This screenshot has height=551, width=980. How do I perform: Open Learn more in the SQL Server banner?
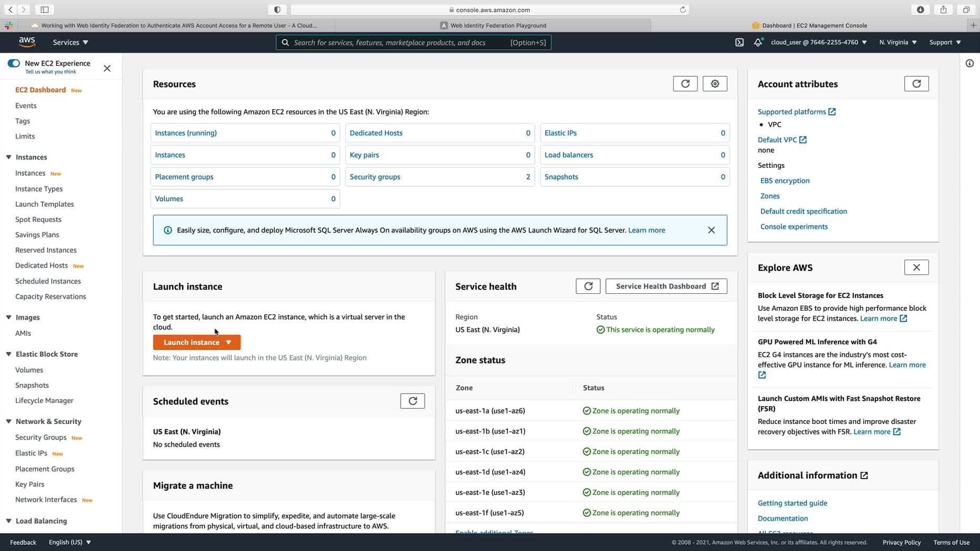click(647, 230)
